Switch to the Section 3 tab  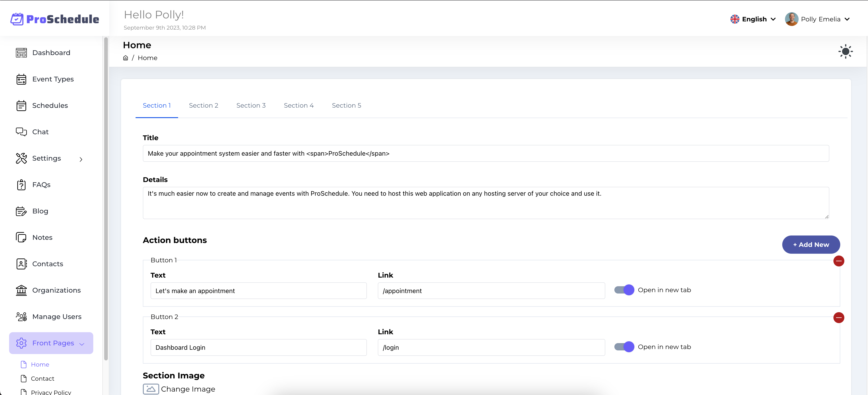pyautogui.click(x=251, y=105)
